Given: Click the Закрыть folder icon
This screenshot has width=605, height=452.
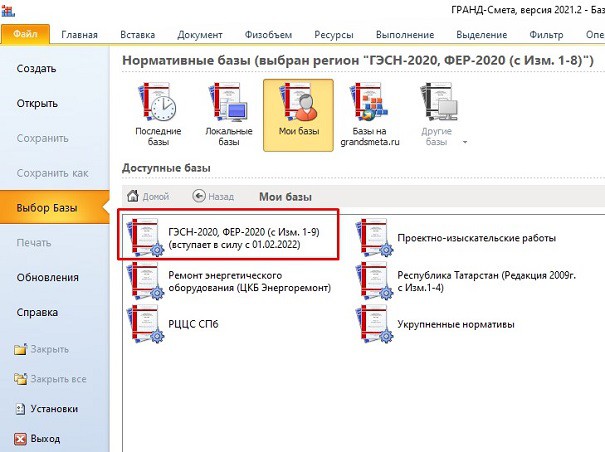Looking at the screenshot, I should [x=20, y=349].
